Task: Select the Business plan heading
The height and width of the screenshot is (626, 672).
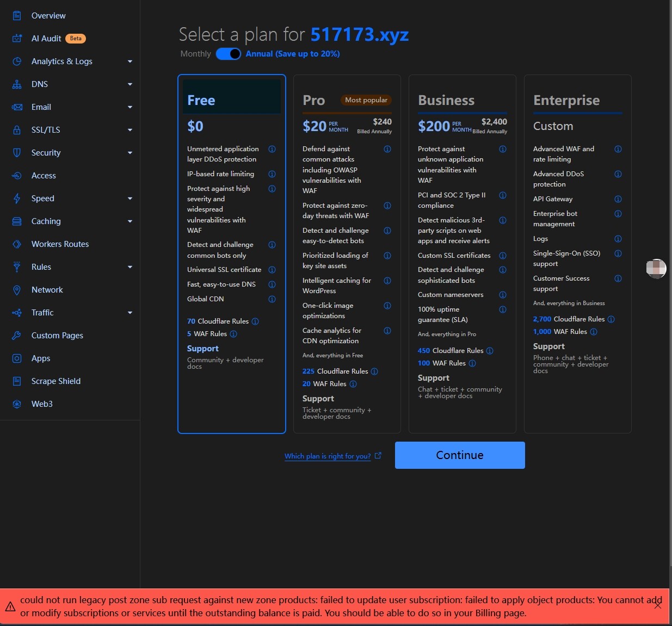Action: tap(446, 101)
